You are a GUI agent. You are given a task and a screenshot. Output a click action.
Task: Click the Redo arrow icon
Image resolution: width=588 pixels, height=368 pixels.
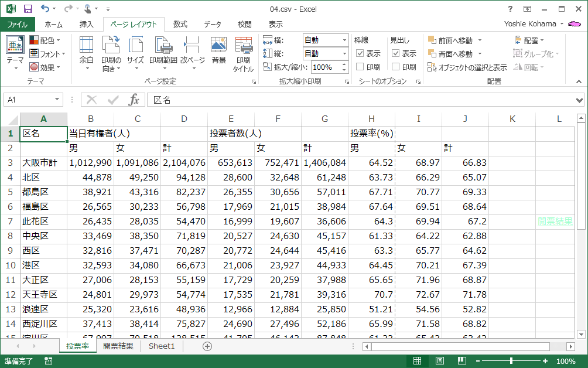[x=69, y=8]
